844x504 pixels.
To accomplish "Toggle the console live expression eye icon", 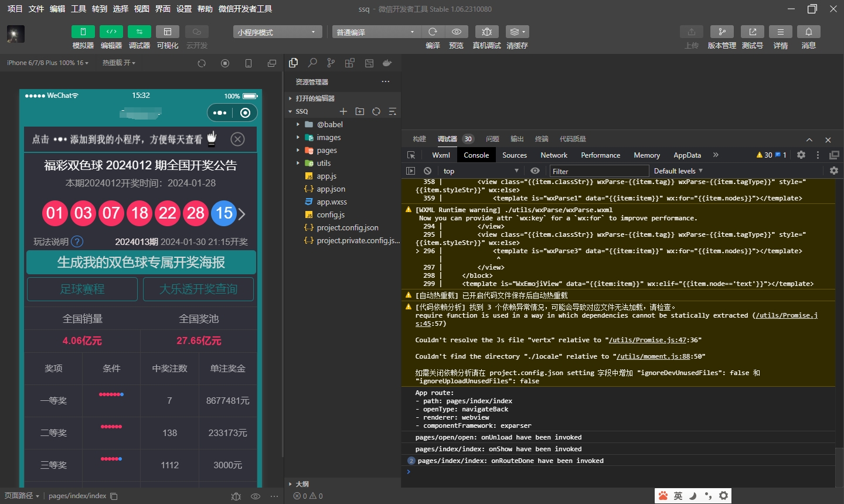I will [535, 171].
